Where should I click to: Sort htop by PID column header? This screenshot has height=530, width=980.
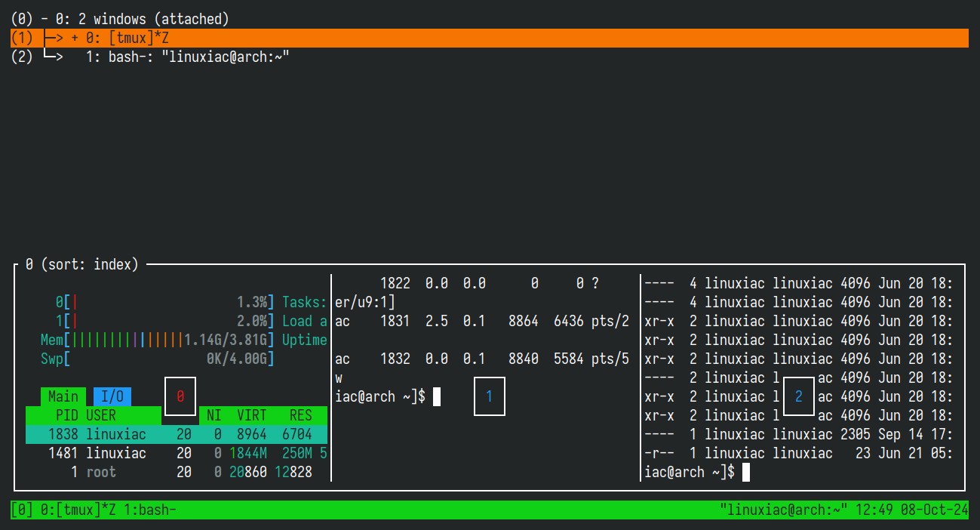67,415
